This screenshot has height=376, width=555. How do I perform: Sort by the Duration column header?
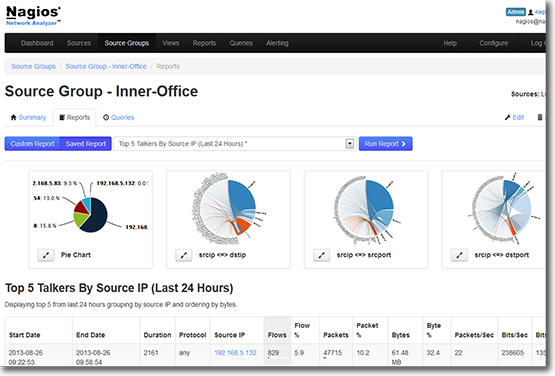158,335
